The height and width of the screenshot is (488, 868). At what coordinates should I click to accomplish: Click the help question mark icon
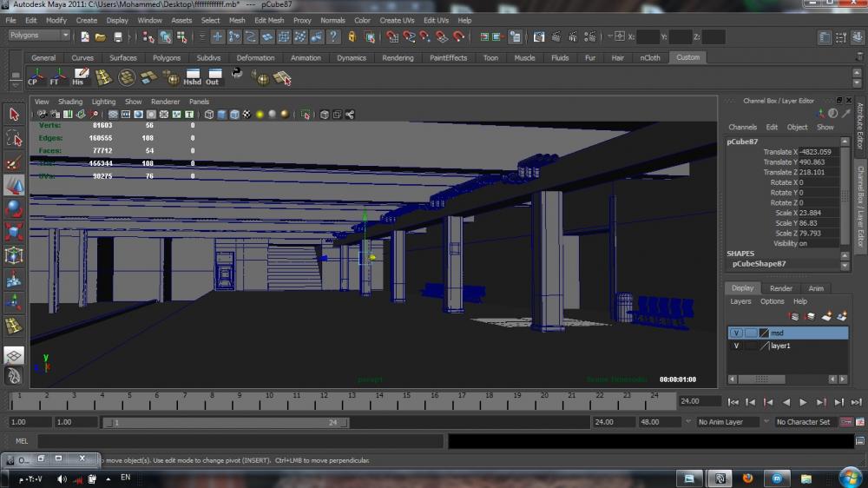[x=332, y=37]
